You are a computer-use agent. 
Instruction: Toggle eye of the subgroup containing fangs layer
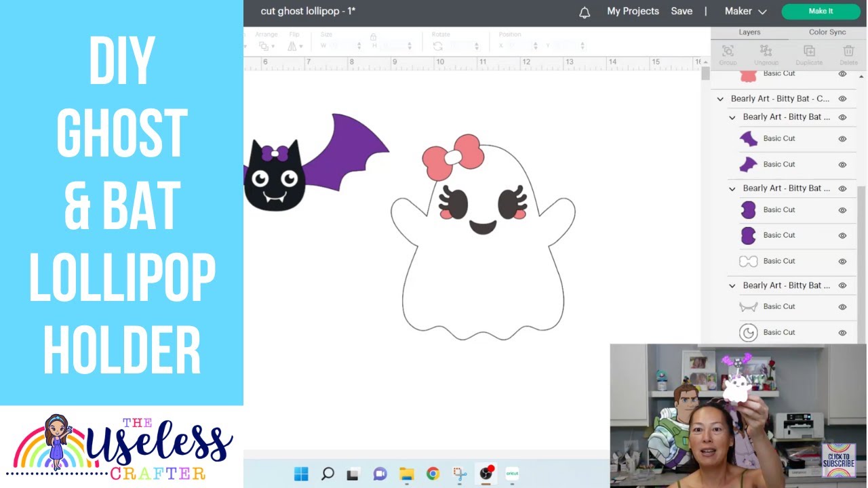[x=842, y=286]
